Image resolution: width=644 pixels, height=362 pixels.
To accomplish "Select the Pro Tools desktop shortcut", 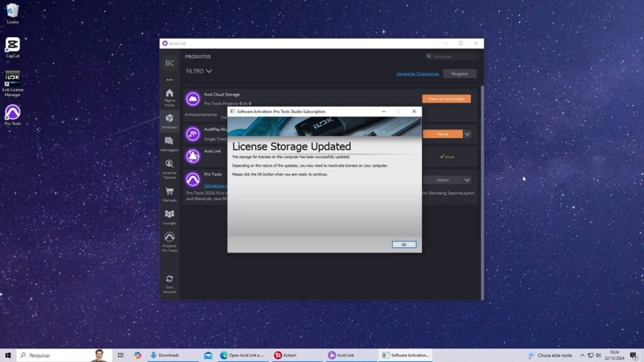I will (13, 115).
